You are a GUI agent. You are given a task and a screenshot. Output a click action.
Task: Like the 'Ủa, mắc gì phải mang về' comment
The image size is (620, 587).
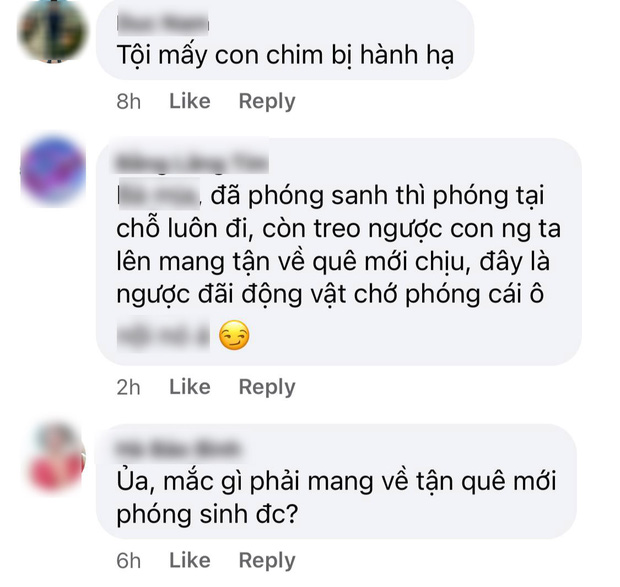point(190,560)
